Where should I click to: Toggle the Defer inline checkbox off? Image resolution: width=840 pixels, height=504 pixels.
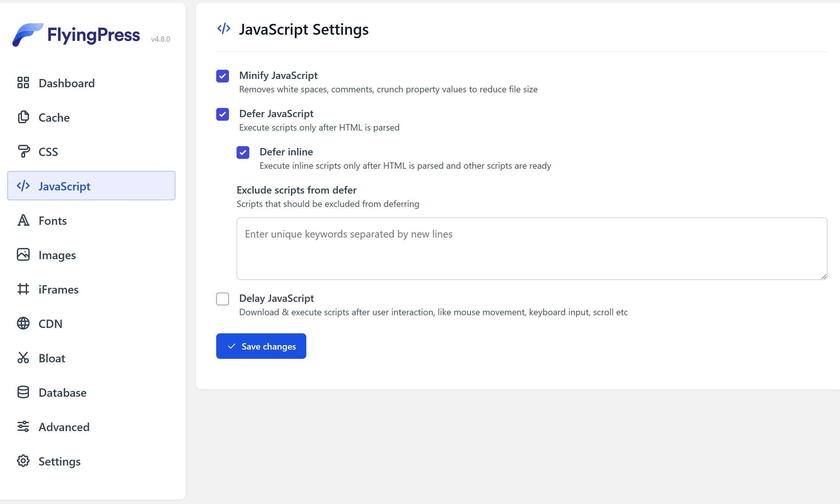(x=244, y=152)
